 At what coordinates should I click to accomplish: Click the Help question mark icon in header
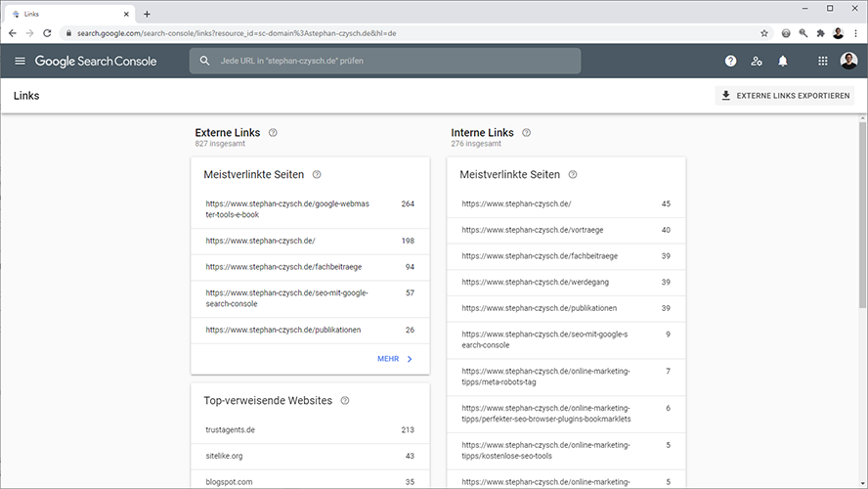[x=730, y=61]
